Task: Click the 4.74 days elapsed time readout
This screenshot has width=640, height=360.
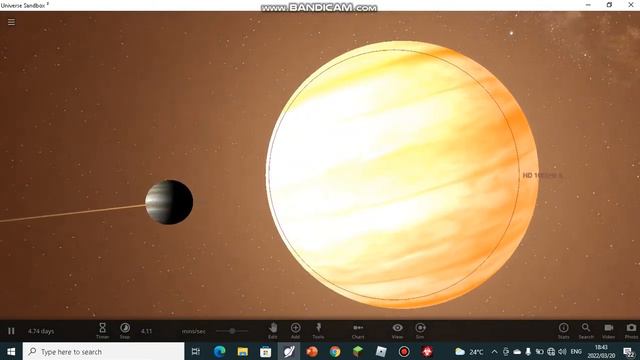Action: pyautogui.click(x=41, y=331)
